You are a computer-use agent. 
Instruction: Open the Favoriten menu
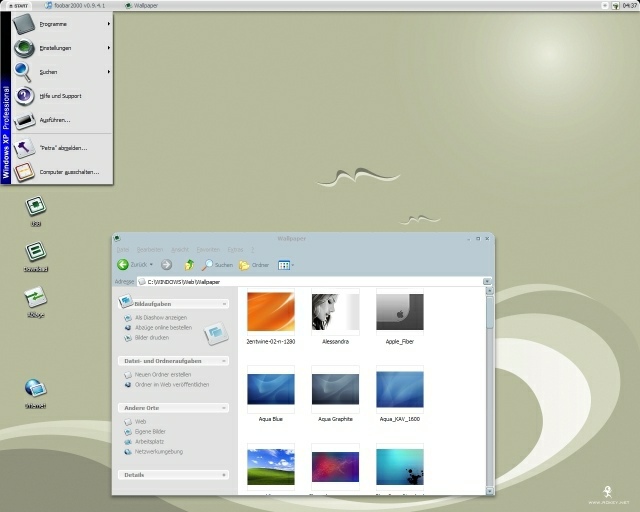point(208,249)
